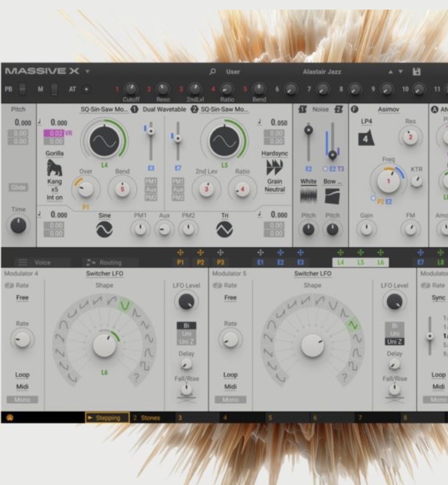448x485 pixels.
Task: Toggle the aftertouch AT indicator button
Action: [86, 89]
